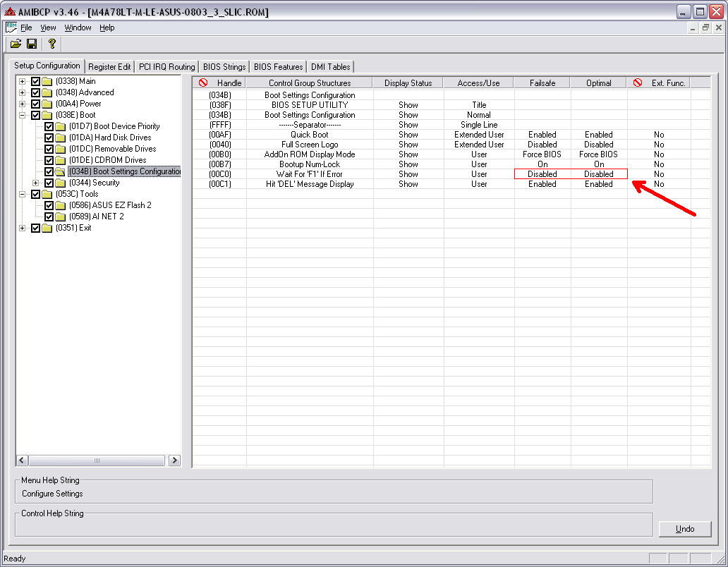Uncheck the (0348) Advanced checkbox
The image size is (728, 567).
click(35, 92)
